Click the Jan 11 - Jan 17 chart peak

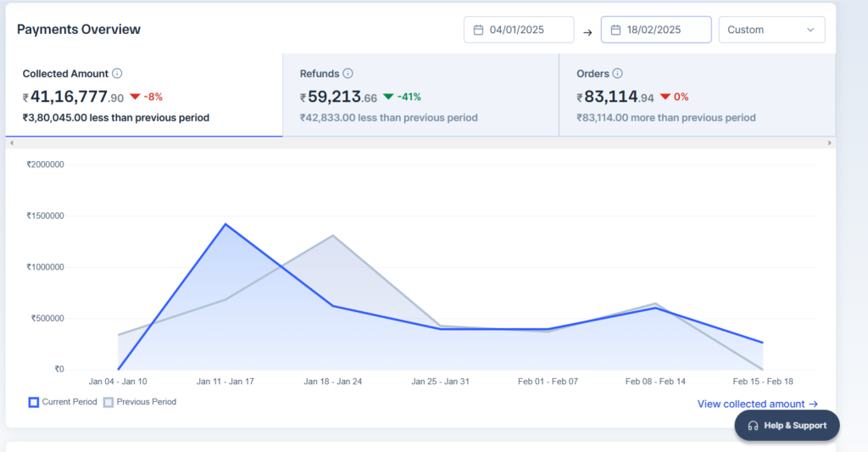[225, 224]
